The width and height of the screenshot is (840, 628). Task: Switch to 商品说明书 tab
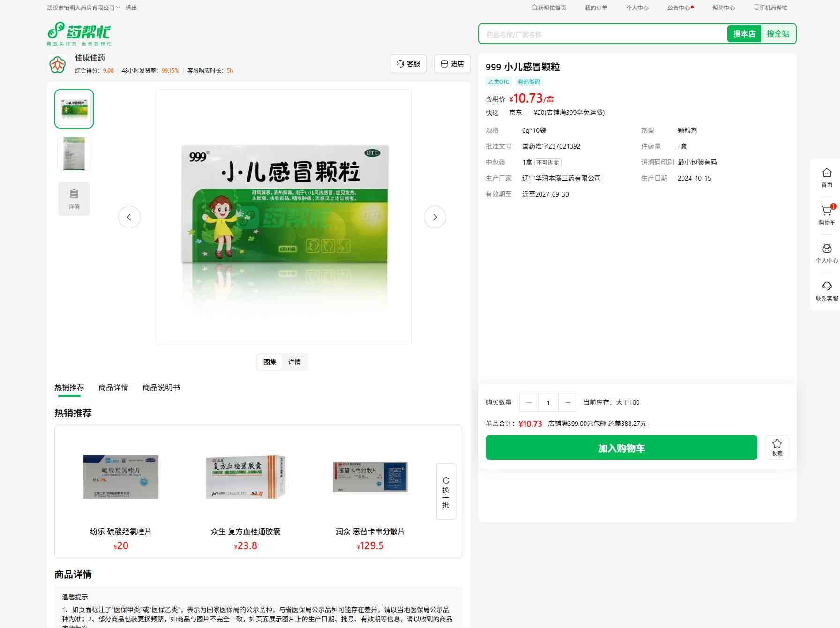161,387
